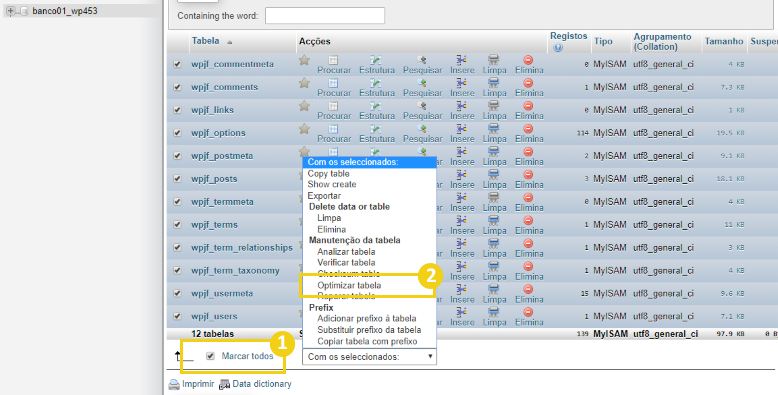The image size is (778, 395).
Task: Open the wpjf_usermeta table link
Action: [222, 293]
